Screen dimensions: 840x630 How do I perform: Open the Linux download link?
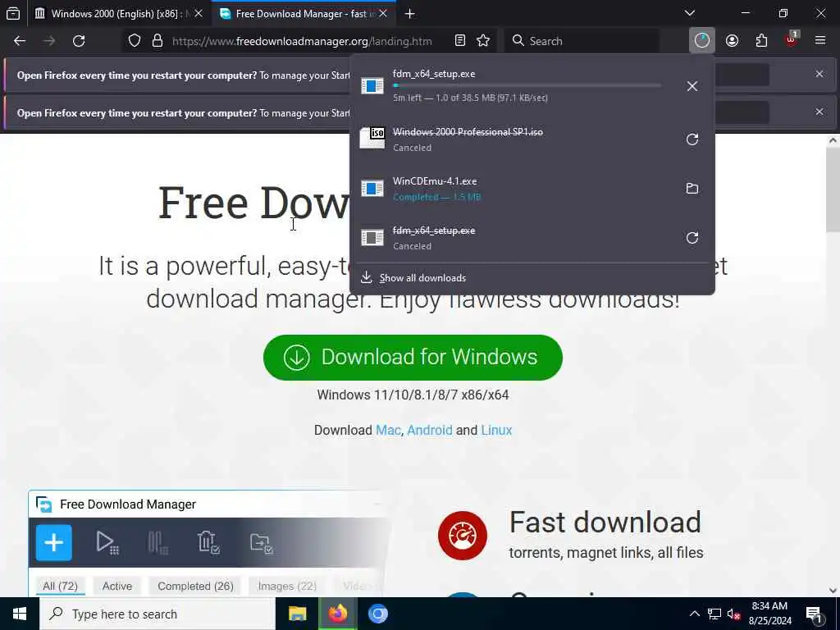(x=496, y=430)
